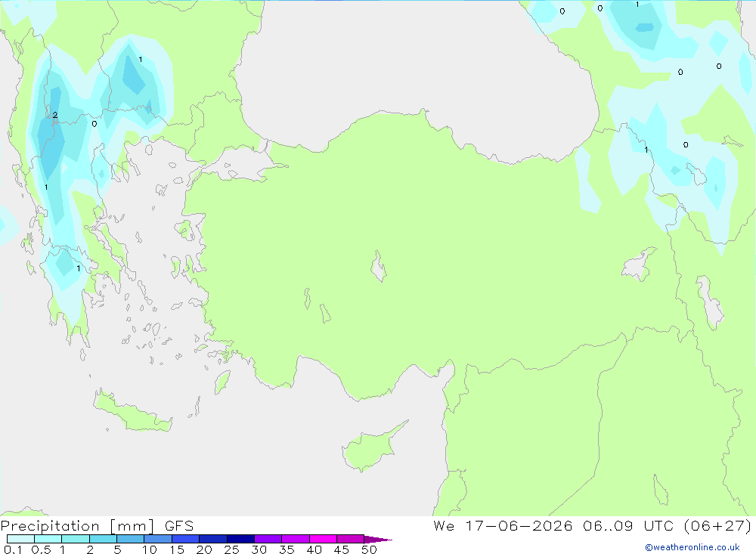Pick the 0.5–1 mm legend swatch
The height and width of the screenshot is (554, 756).
[x=48, y=539]
